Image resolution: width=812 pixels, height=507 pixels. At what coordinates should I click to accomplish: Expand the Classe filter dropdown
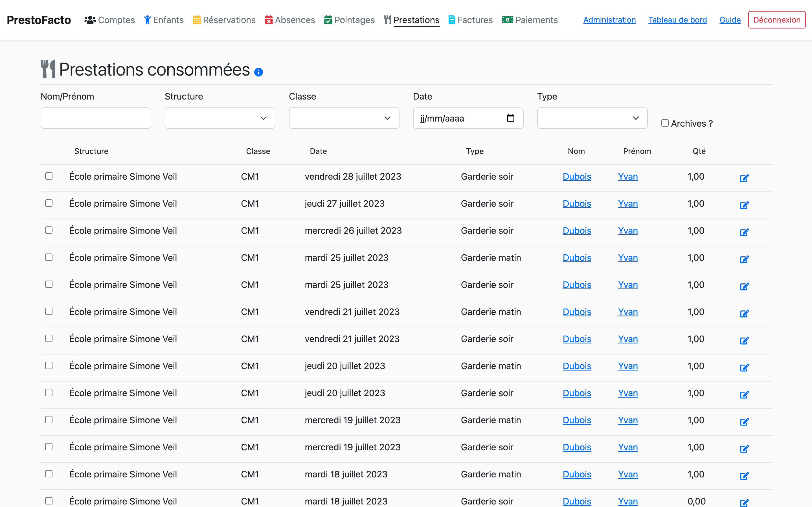tap(344, 118)
